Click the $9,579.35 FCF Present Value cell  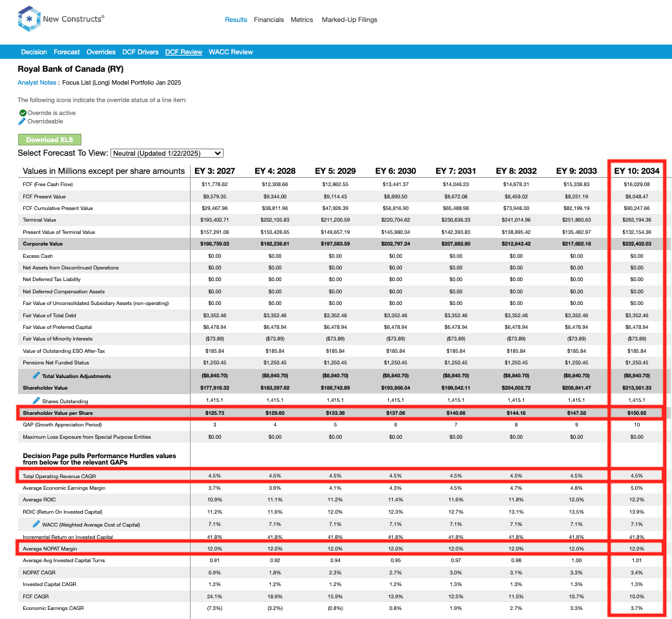[x=215, y=197]
